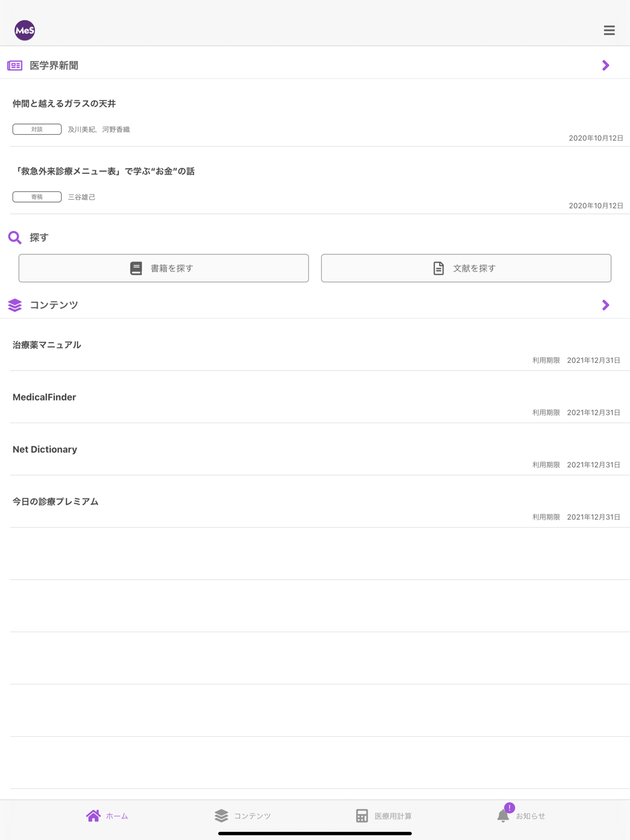Click 利用期限 date of Net Dictionary
This screenshot has height=840, width=630.
click(576, 465)
